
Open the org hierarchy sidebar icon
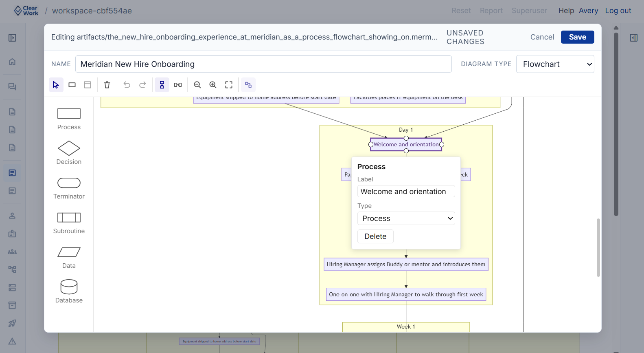[12, 269]
